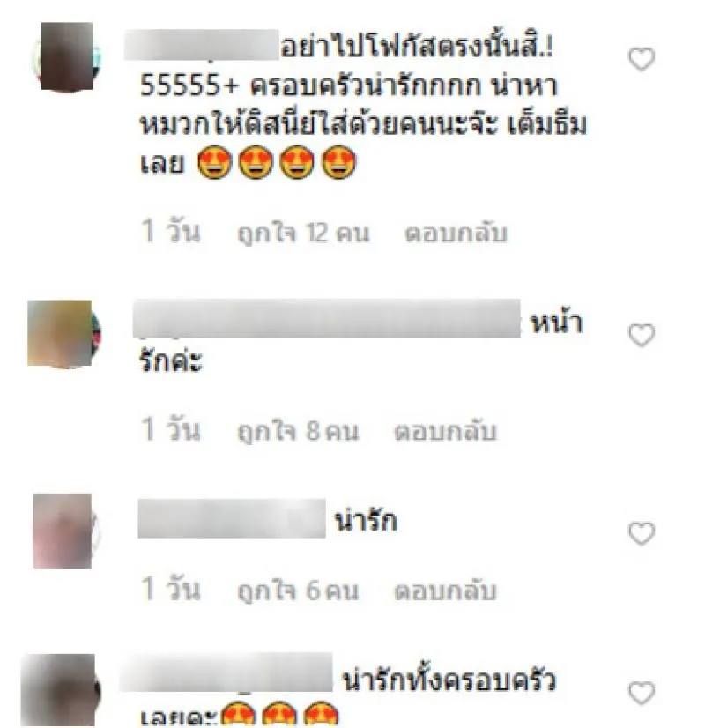This screenshot has height=728, width=705.
Task: Click the 1 วัน timestamp beside ถูกใจ 8 คน
Action: point(170,428)
